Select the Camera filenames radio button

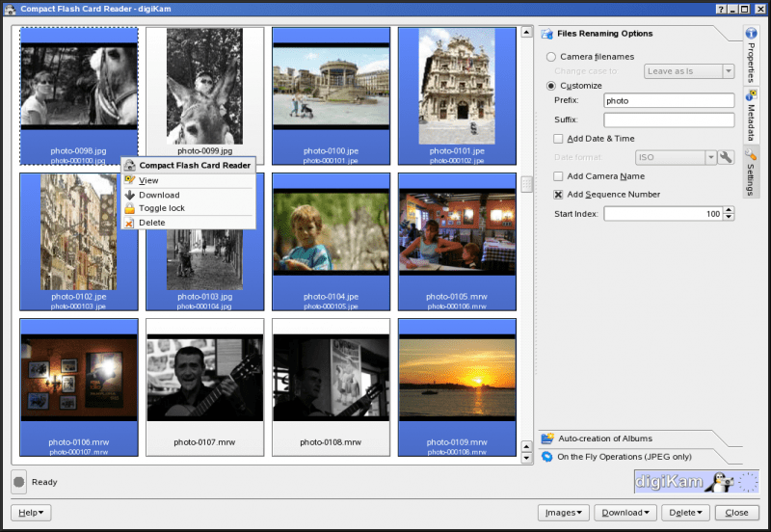tap(551, 57)
